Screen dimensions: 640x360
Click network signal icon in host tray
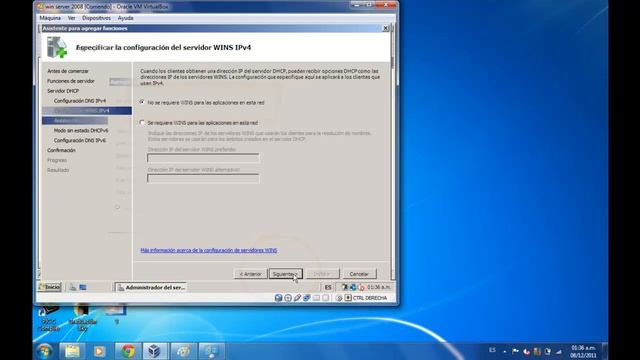[x=559, y=351]
